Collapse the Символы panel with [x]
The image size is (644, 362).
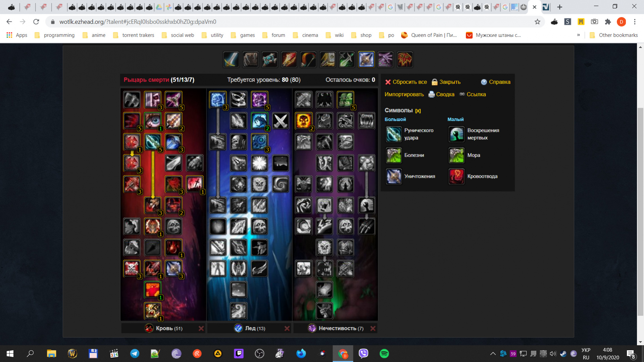click(x=418, y=111)
